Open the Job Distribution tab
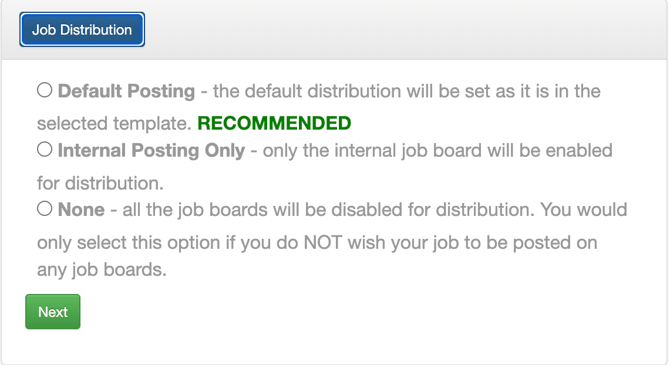670x365 pixels. click(x=82, y=29)
